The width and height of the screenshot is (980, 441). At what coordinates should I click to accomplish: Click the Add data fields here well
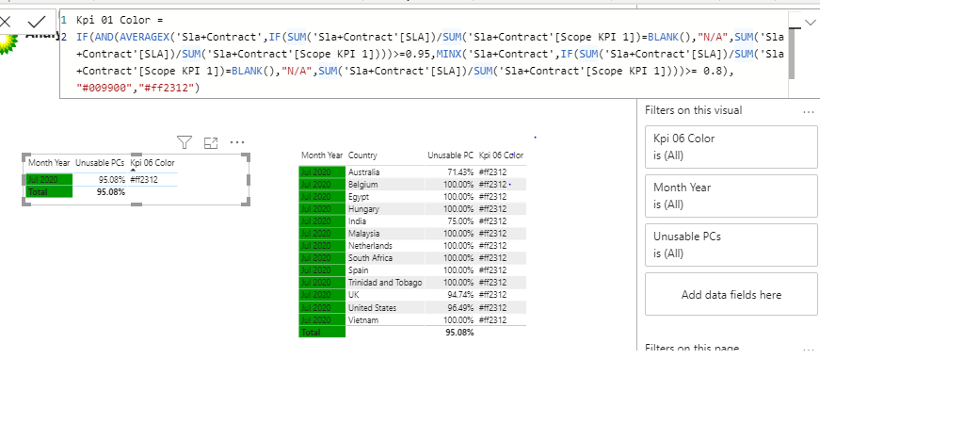(x=731, y=294)
